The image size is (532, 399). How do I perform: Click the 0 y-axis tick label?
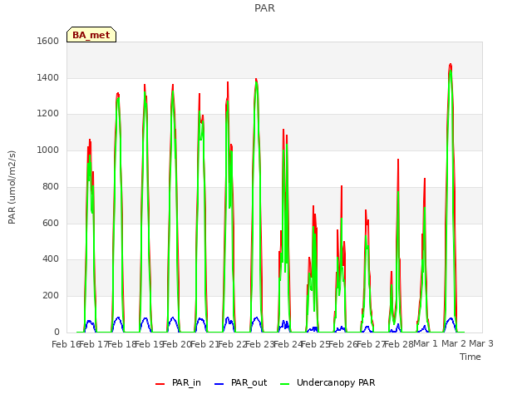pos(57,332)
